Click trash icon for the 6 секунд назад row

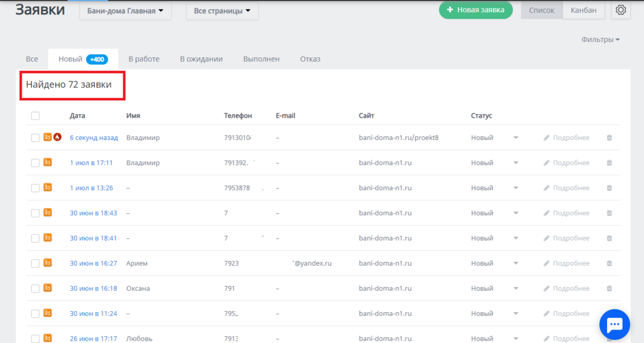click(609, 138)
